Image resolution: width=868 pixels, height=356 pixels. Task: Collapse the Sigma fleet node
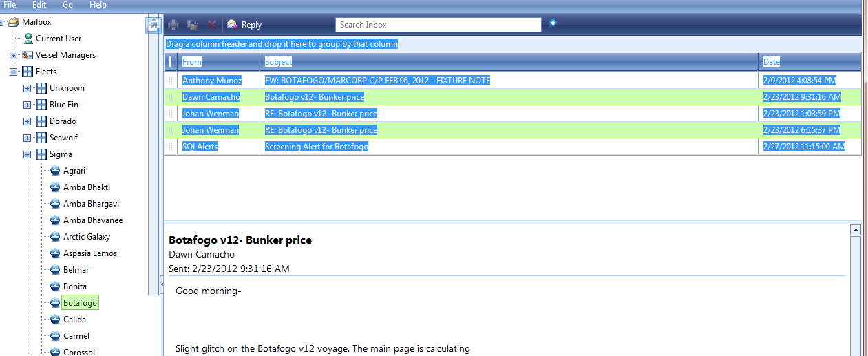tap(27, 154)
